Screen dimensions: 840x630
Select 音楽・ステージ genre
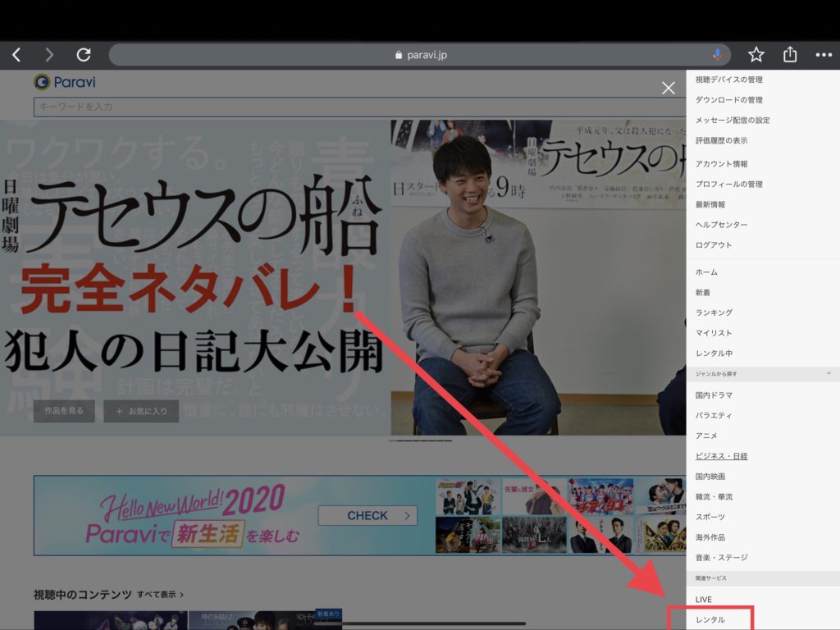coord(721,558)
